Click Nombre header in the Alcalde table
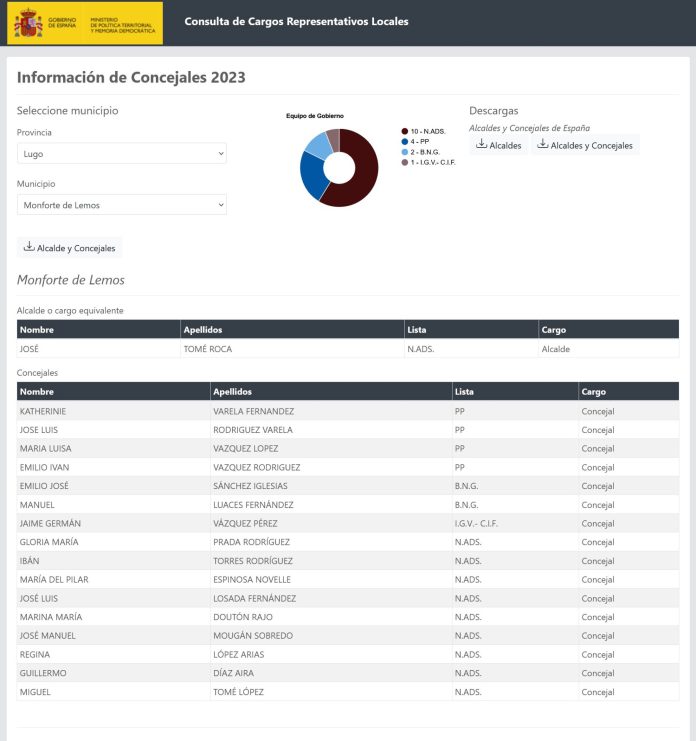Screen dimensions: 696x741 tap(37, 330)
